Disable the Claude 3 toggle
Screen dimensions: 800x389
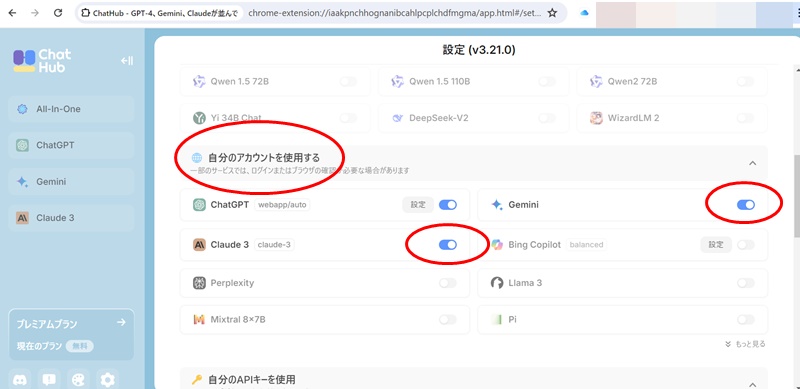pyautogui.click(x=447, y=245)
